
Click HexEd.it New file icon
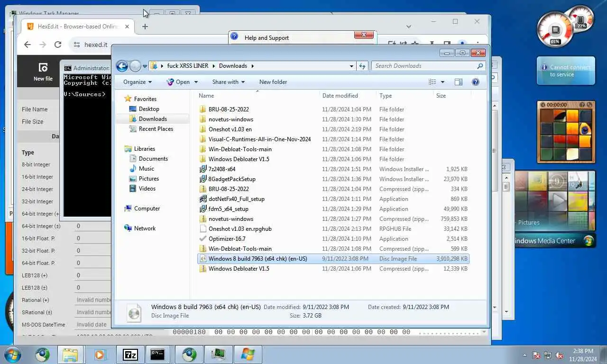click(x=43, y=72)
